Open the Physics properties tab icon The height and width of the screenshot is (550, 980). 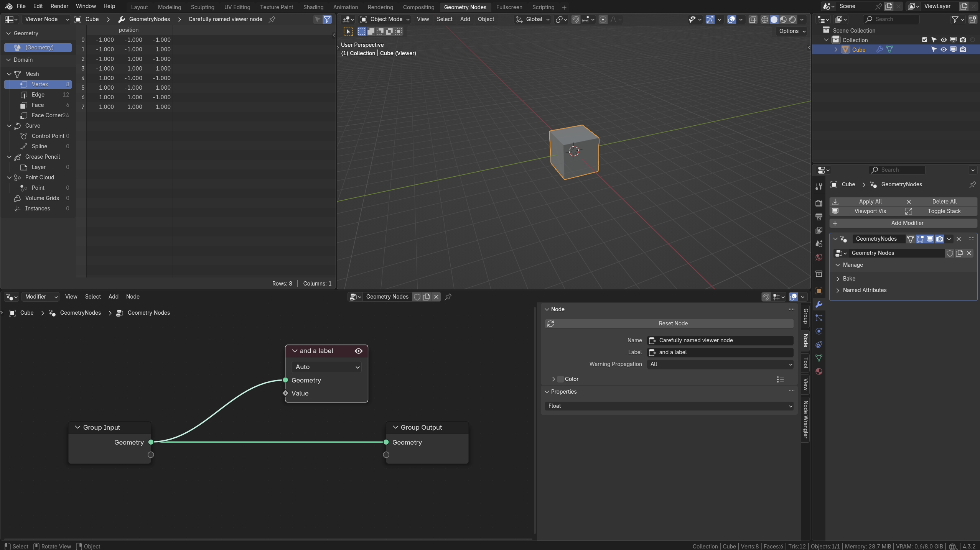pos(819,331)
